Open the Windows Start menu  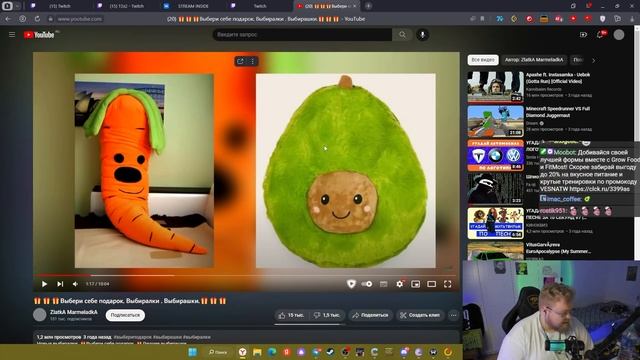coord(193,351)
